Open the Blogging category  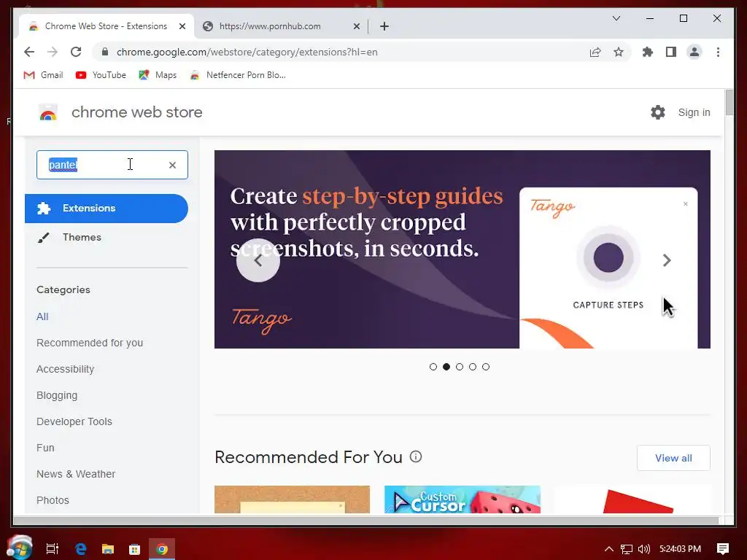57,395
